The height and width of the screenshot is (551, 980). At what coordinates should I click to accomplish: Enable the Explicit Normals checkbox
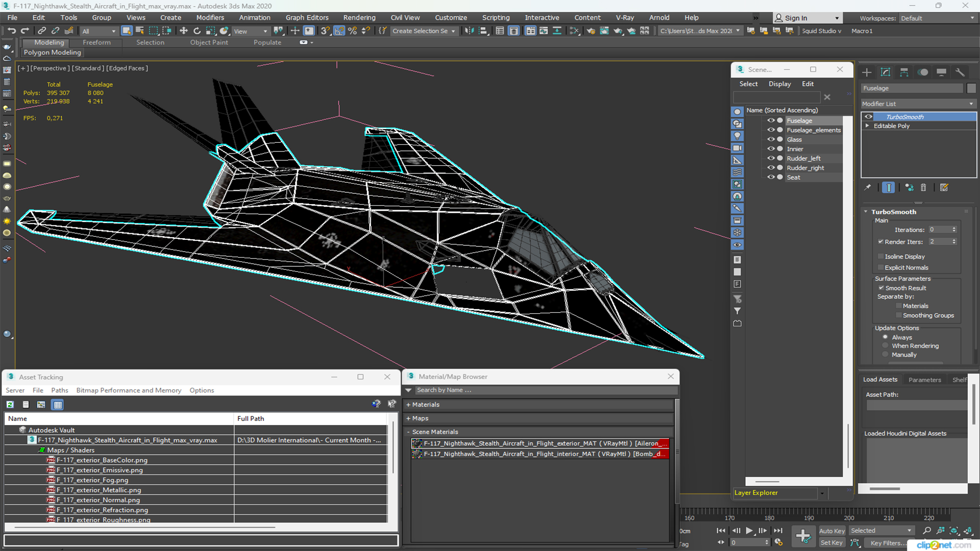click(880, 268)
